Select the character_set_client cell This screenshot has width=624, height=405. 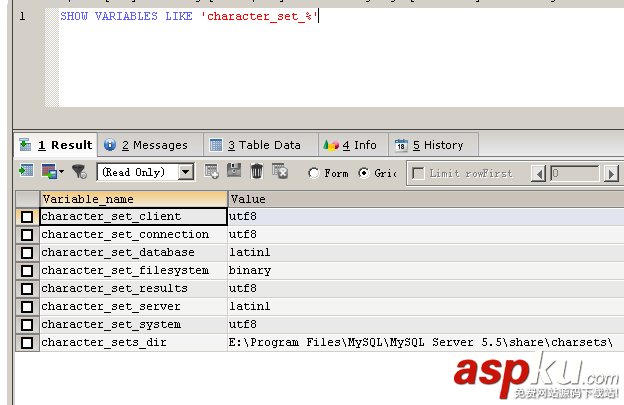coord(134,216)
